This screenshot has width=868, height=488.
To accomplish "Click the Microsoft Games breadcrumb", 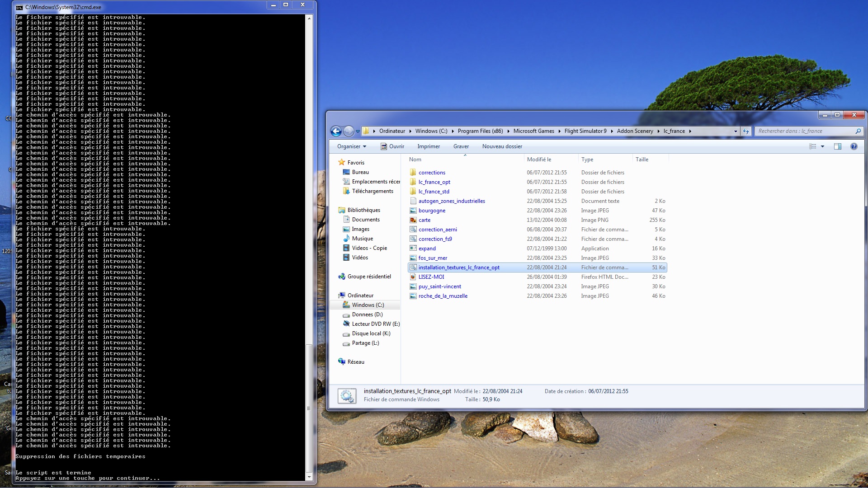I will pos(533,131).
